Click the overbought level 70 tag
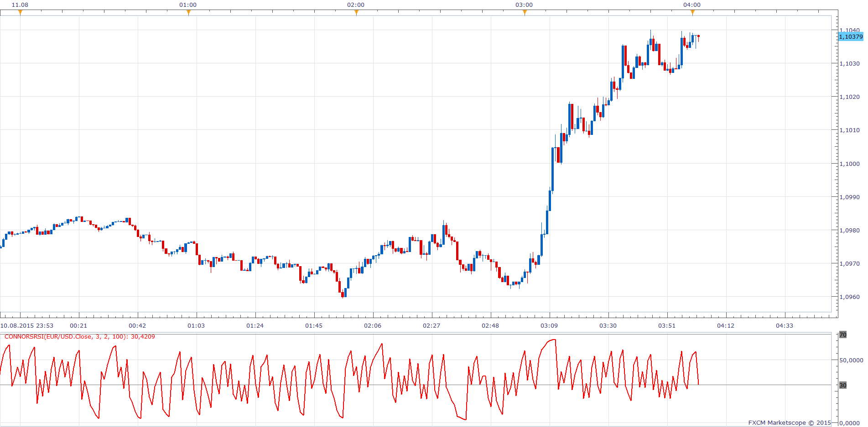The height and width of the screenshot is (427, 868). click(x=843, y=335)
